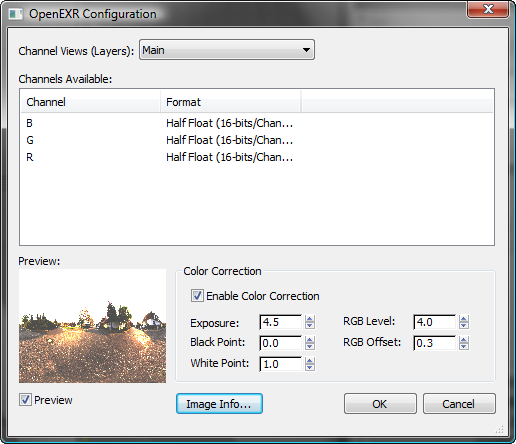Decrease White Point spinner down arrow
The width and height of the screenshot is (516, 444).
(x=310, y=367)
